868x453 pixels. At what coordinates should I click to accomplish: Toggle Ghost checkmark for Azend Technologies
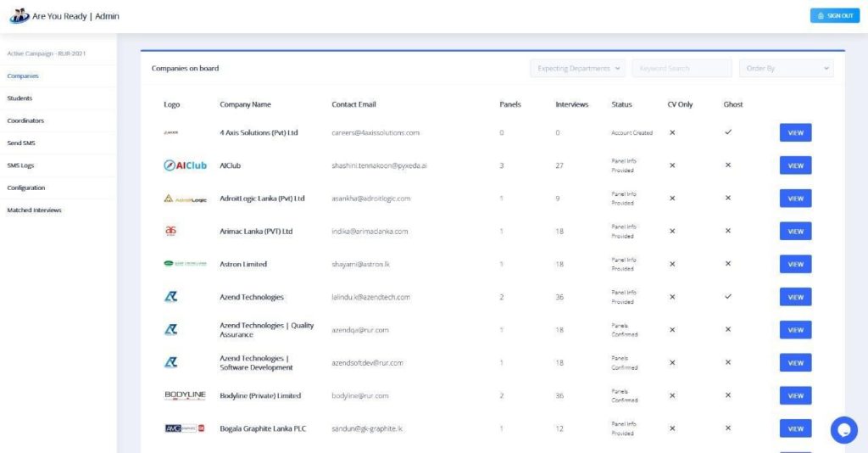click(x=727, y=297)
